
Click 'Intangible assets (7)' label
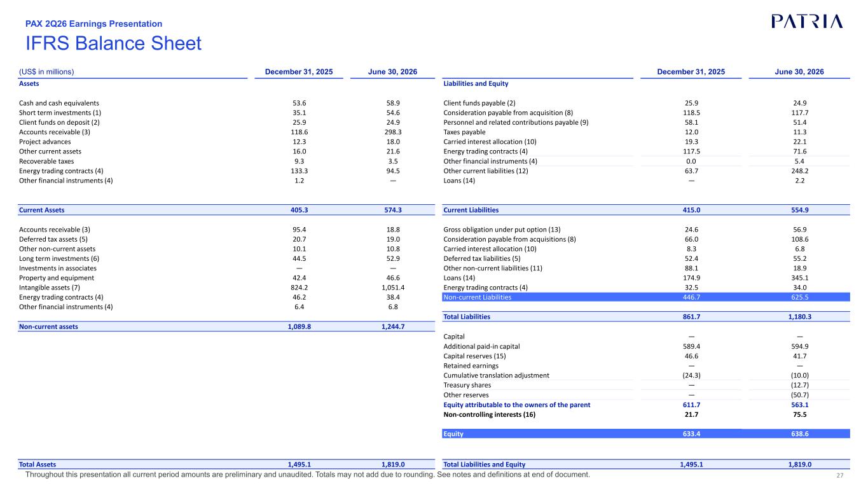click(x=51, y=288)
